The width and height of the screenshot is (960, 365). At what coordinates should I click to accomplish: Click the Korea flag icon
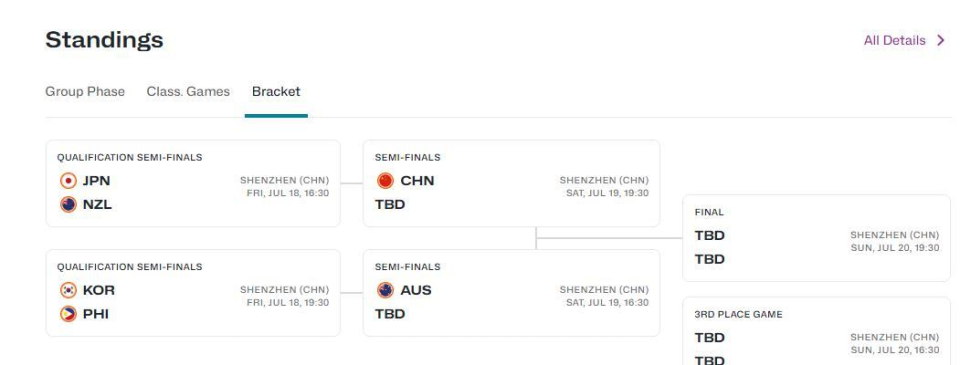click(x=69, y=290)
